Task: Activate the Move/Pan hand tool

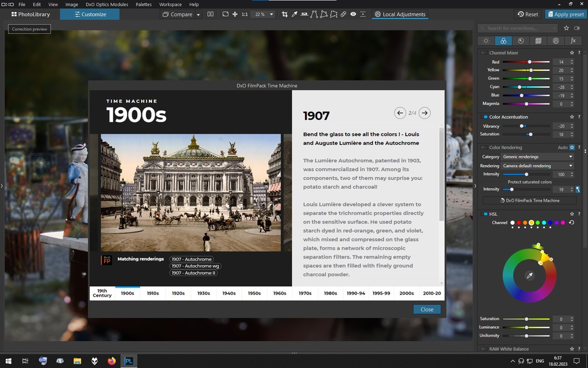Action: pyautogui.click(x=235, y=14)
